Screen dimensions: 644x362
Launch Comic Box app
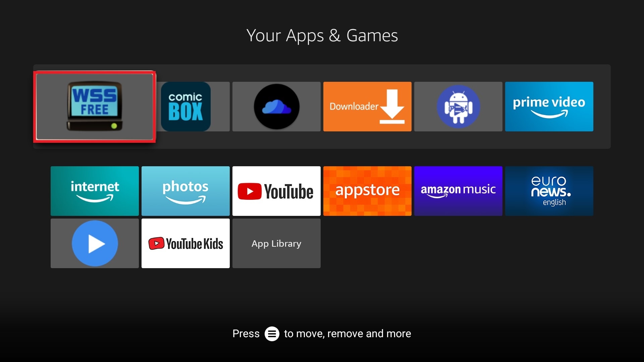pyautogui.click(x=185, y=106)
